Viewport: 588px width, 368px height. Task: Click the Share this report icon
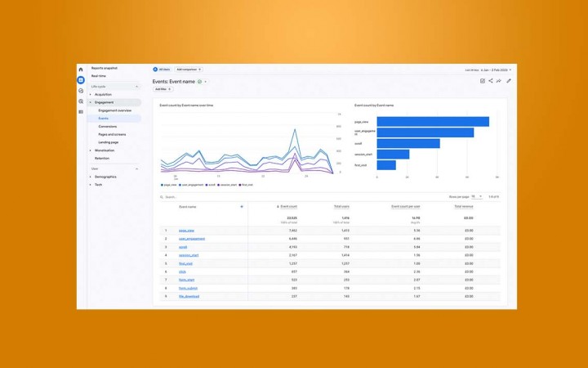point(491,81)
